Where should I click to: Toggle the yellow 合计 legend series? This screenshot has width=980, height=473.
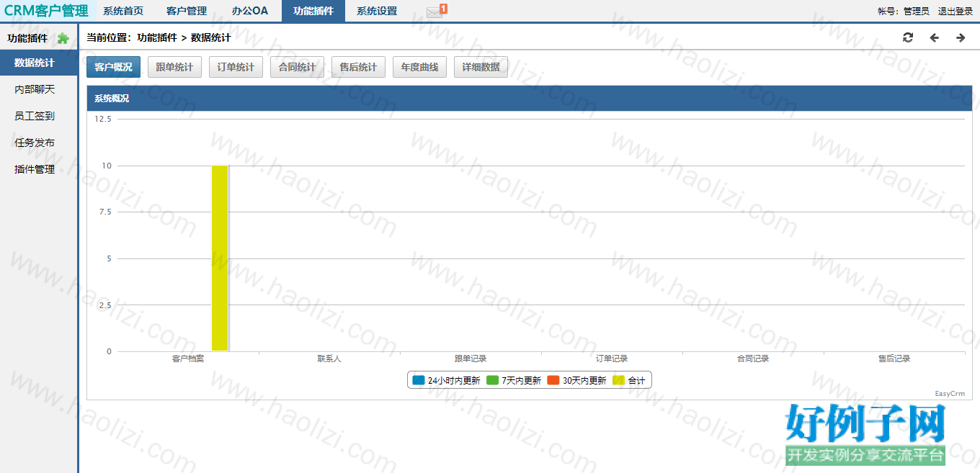[629, 380]
